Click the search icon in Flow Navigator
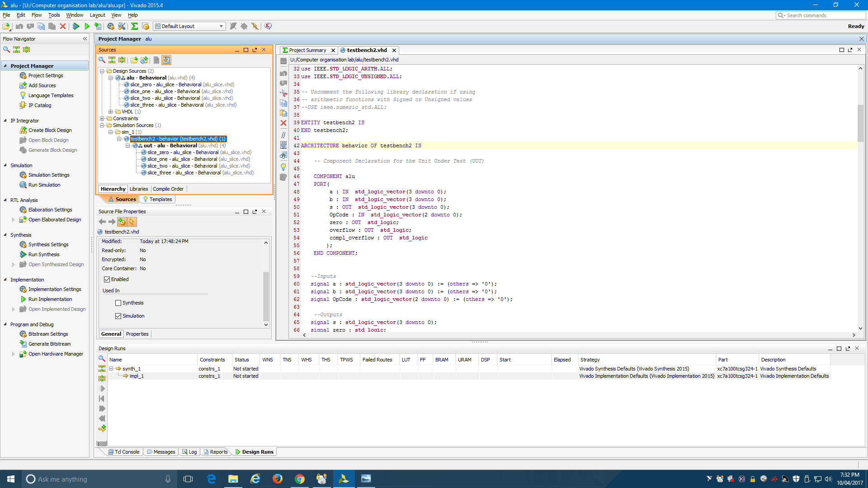 [x=6, y=50]
